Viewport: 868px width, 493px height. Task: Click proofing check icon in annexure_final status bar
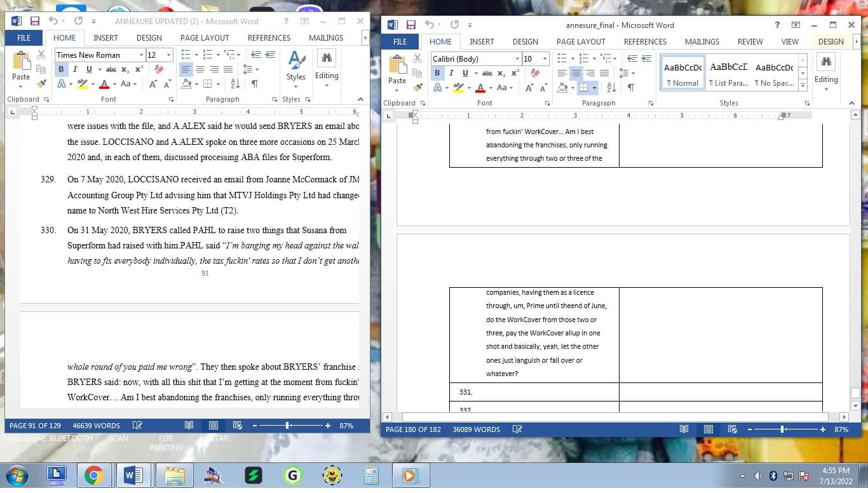coord(517,429)
